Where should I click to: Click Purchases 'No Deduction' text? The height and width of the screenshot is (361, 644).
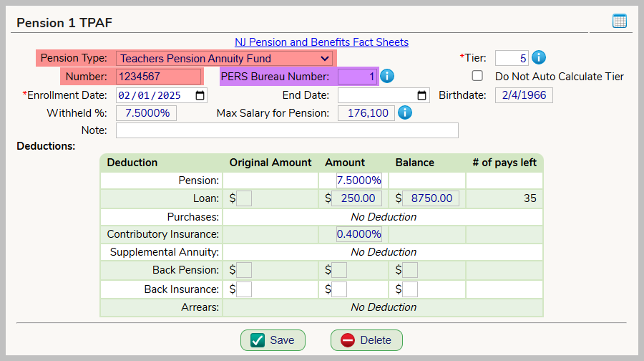pyautogui.click(x=384, y=217)
